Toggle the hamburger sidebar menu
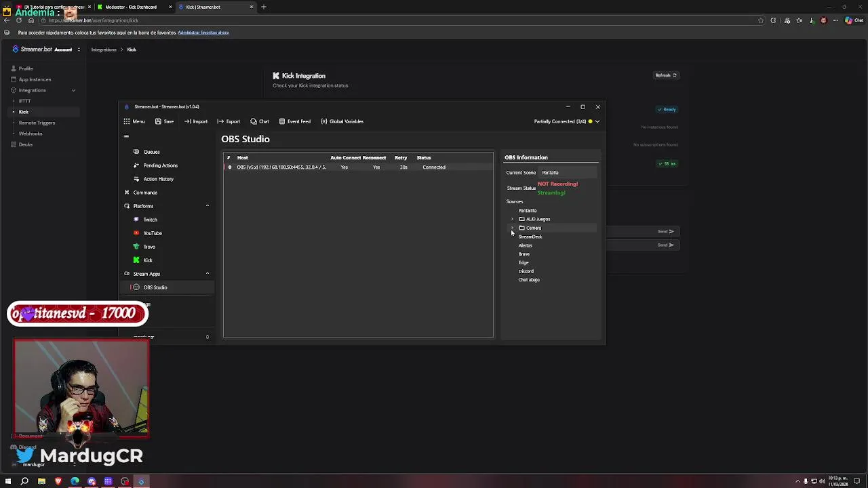Image resolution: width=868 pixels, height=488 pixels. click(126, 137)
